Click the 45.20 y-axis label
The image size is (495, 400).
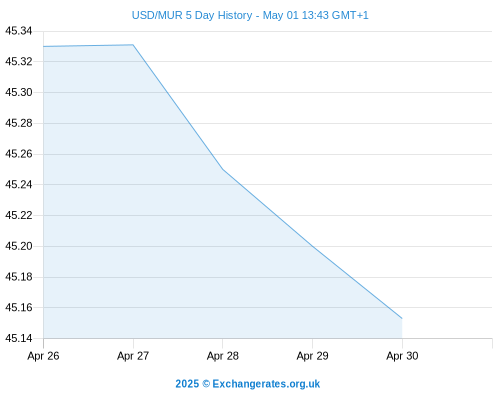(19, 246)
